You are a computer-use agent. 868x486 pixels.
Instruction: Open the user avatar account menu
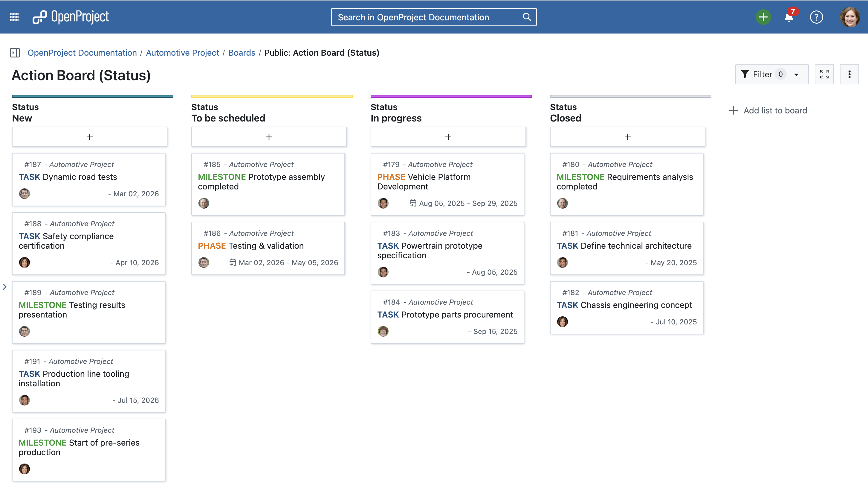tap(849, 17)
